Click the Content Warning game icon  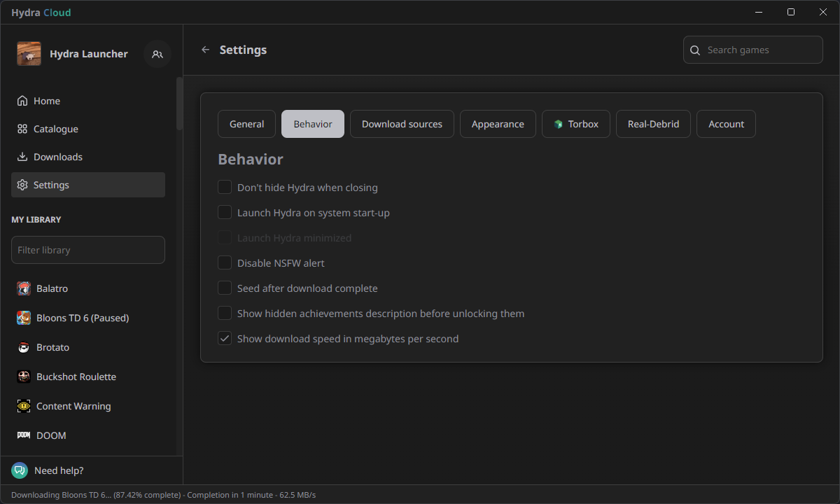click(24, 406)
